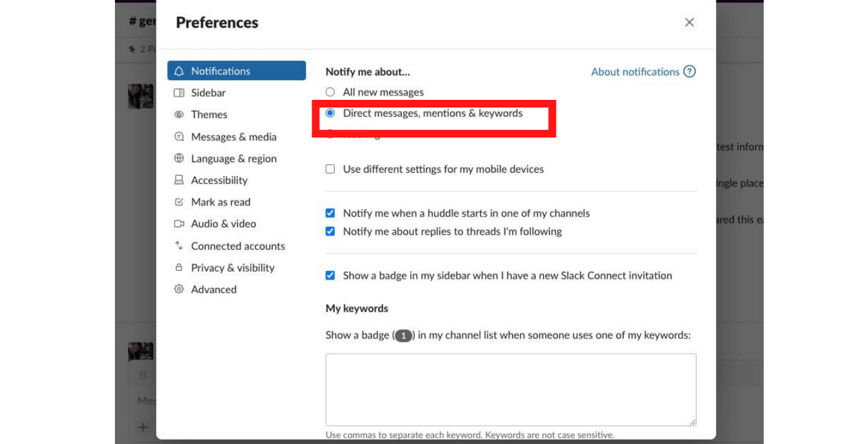This screenshot has height=444, width=868.
Task: Click the globe icon for Language & region
Action: (179, 158)
